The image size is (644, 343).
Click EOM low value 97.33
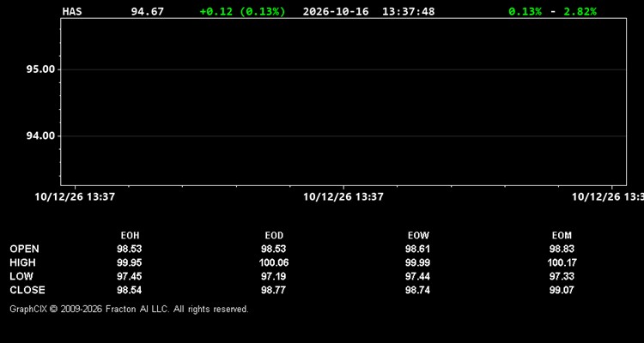point(562,276)
